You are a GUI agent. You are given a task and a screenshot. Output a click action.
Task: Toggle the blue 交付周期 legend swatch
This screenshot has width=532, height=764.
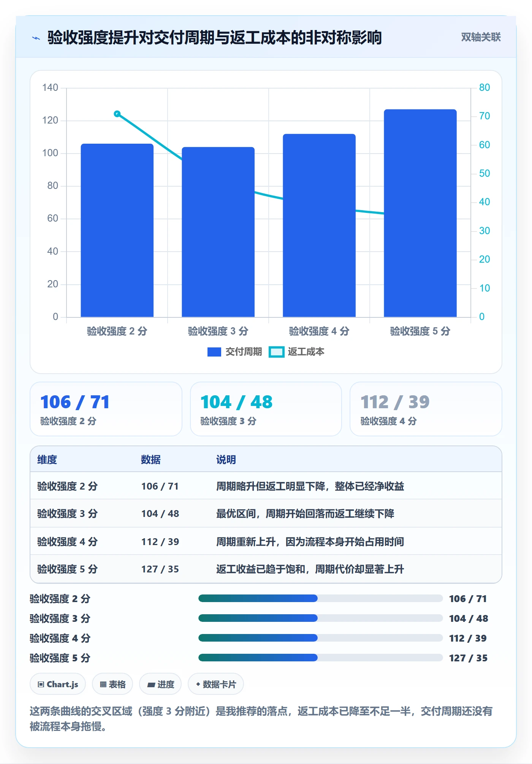point(214,352)
